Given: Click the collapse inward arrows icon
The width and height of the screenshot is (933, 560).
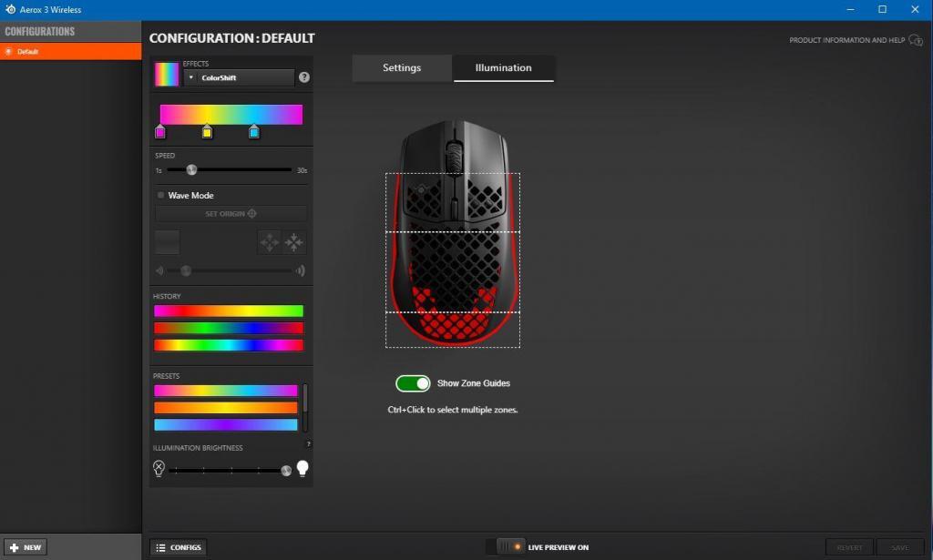Looking at the screenshot, I should pyautogui.click(x=294, y=242).
